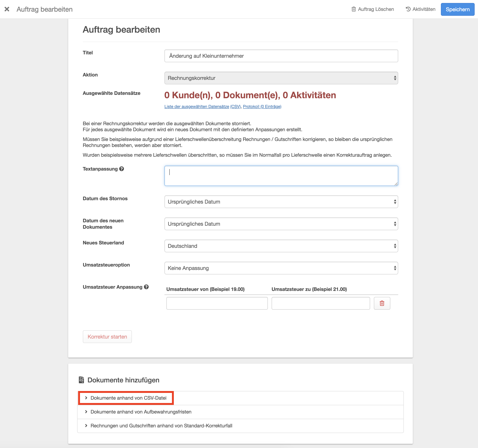Click the Umsatzsteuer von input field
This screenshot has width=478, height=448.
(x=217, y=303)
